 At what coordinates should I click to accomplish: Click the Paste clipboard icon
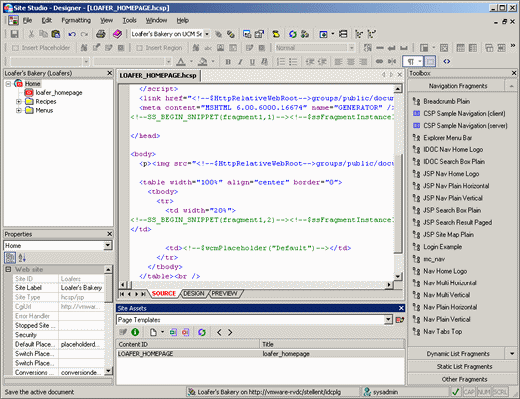pyautogui.click(x=56, y=34)
